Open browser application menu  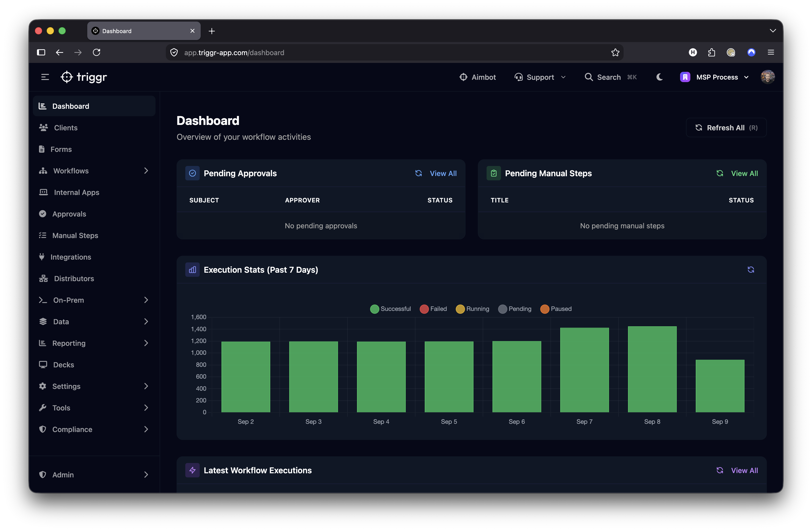tap(771, 52)
